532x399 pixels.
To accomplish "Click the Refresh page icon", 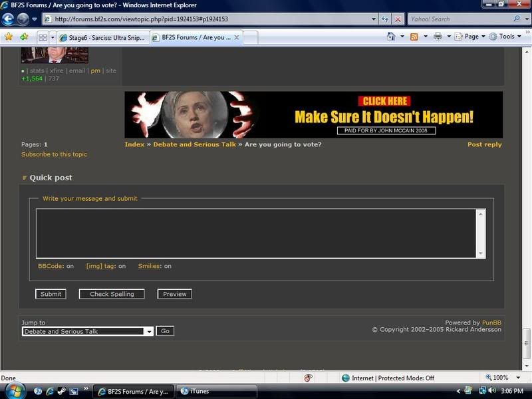I will click(385, 19).
